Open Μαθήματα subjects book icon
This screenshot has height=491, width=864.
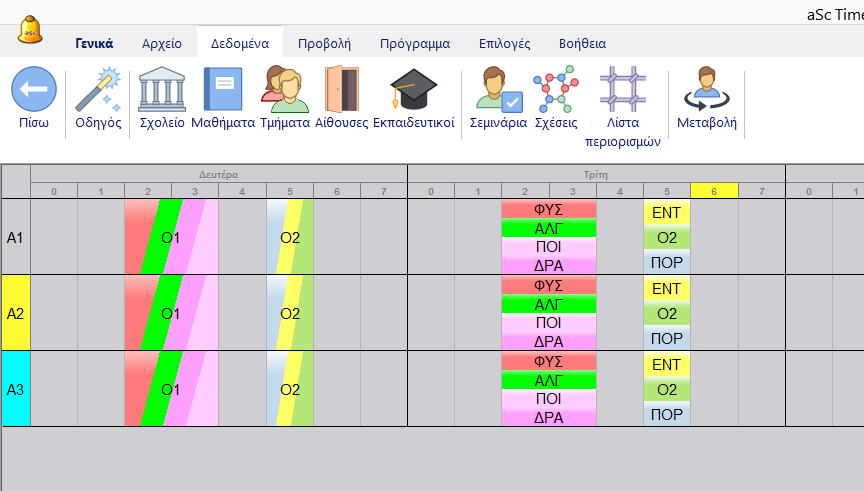pos(222,90)
